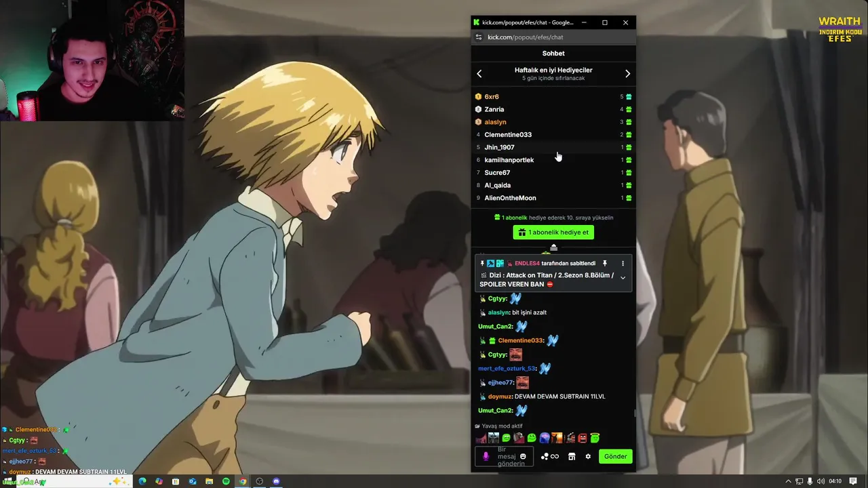This screenshot has height=488, width=868.
Task: Click the Sohbet chat header
Action: pyautogui.click(x=553, y=53)
